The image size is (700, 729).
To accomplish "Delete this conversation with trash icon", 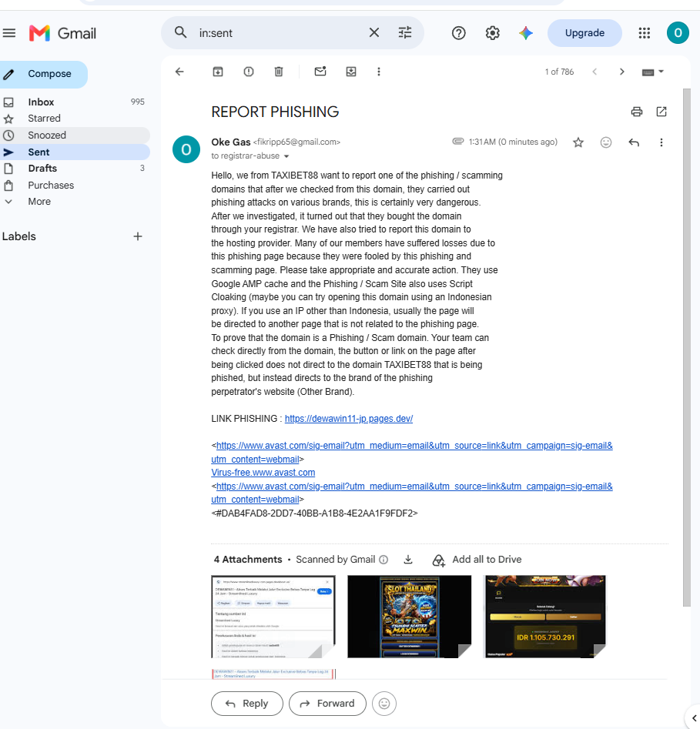I will click(x=279, y=72).
